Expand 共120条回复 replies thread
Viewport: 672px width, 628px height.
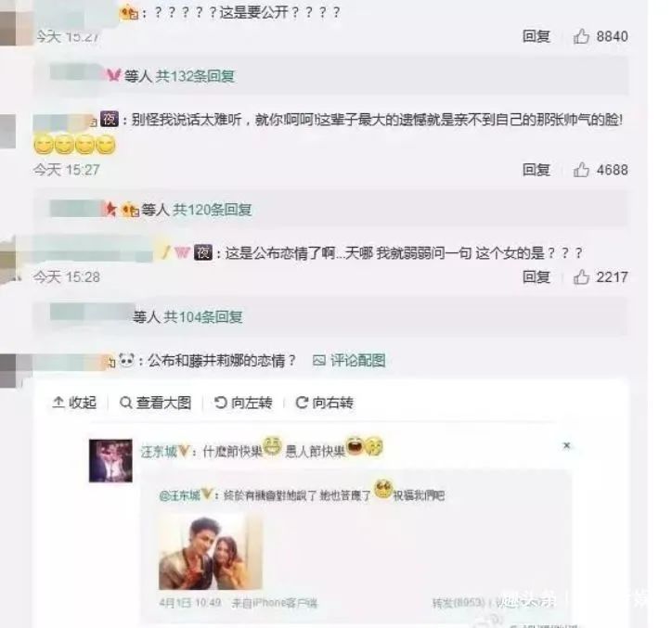(x=213, y=210)
